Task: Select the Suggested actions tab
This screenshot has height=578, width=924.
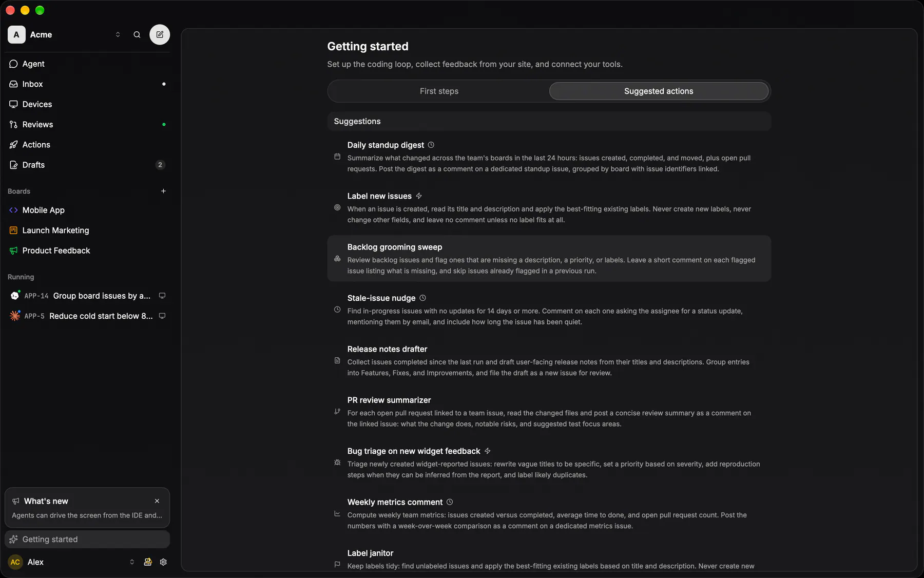Action: click(659, 91)
